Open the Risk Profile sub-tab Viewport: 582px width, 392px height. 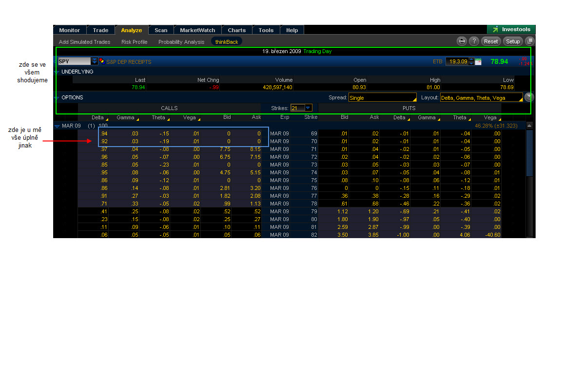tap(135, 42)
